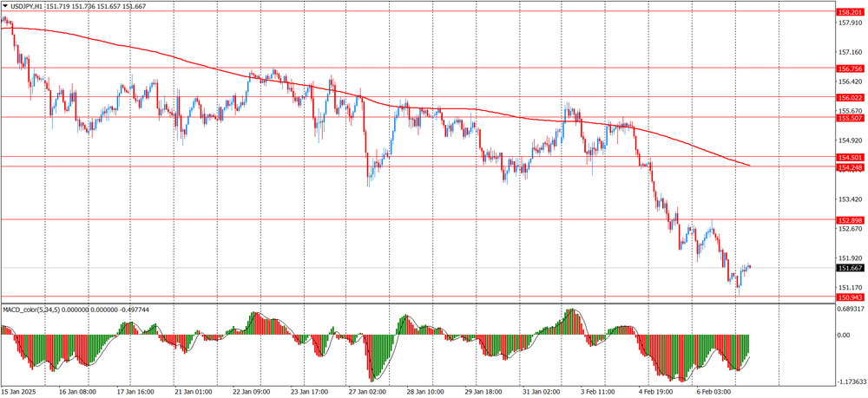Select the 156.756 red price level tag
Screen dimensions: 868x398
point(849,69)
